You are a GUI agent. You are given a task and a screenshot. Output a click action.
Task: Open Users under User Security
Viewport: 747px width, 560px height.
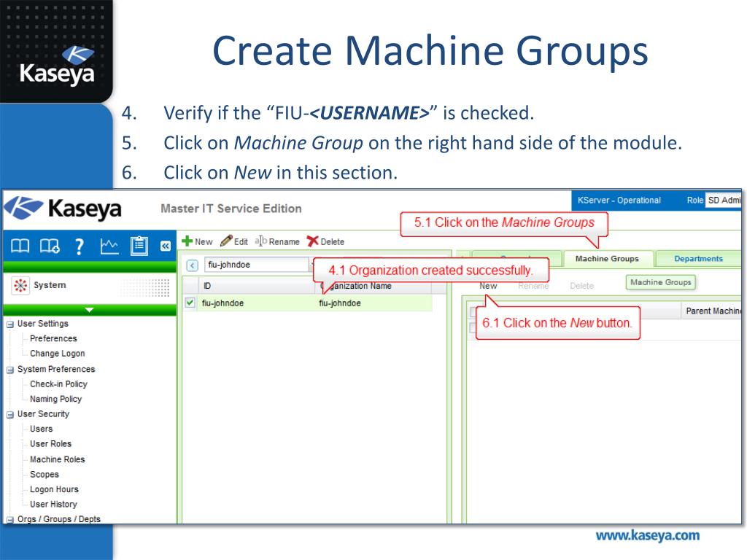41,429
